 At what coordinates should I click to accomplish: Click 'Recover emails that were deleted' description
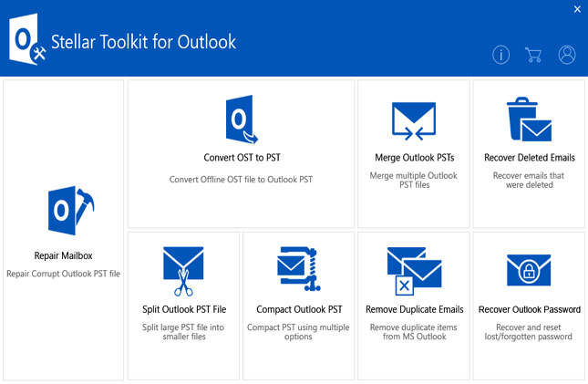coord(529,181)
